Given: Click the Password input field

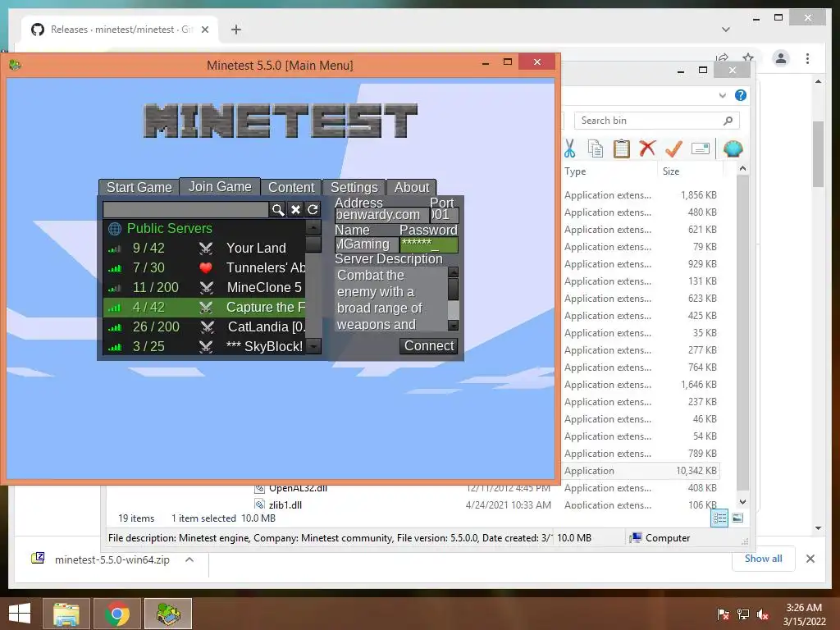Looking at the screenshot, I should [x=428, y=244].
